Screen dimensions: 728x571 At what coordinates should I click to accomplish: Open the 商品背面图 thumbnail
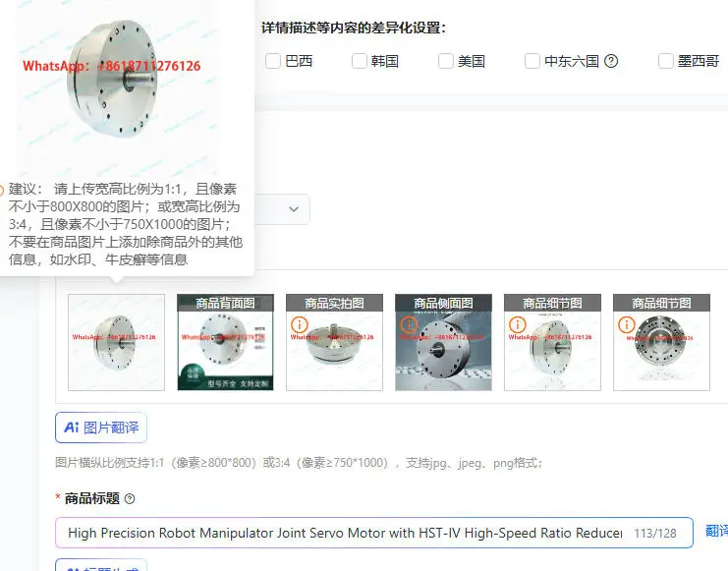225,342
